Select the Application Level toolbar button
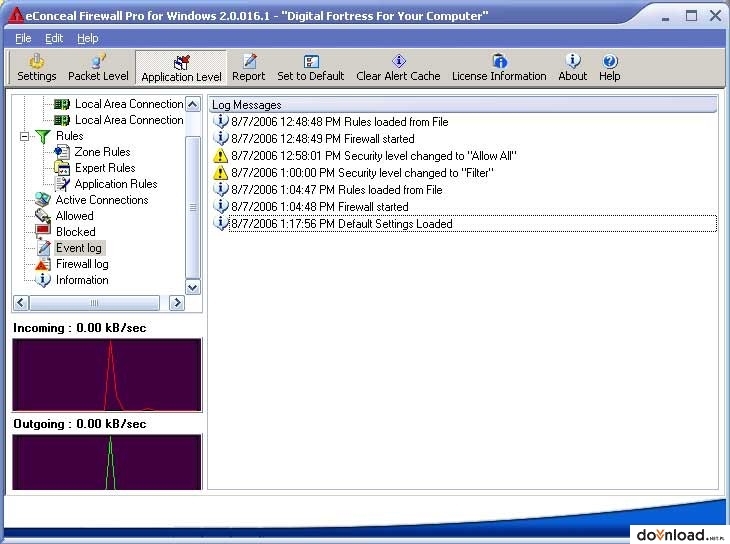The width and height of the screenshot is (730, 544). coord(181,68)
